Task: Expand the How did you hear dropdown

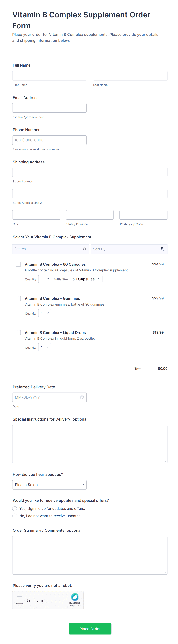Action: (x=49, y=485)
